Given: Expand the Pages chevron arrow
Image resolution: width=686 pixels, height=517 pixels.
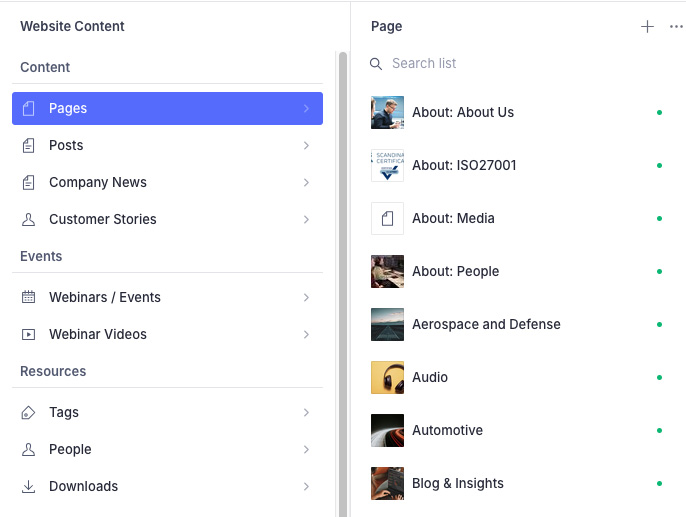Looking at the screenshot, I should point(306,108).
